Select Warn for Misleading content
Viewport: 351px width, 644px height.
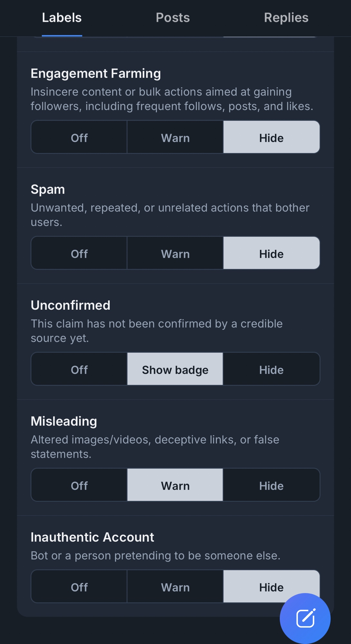[175, 485]
